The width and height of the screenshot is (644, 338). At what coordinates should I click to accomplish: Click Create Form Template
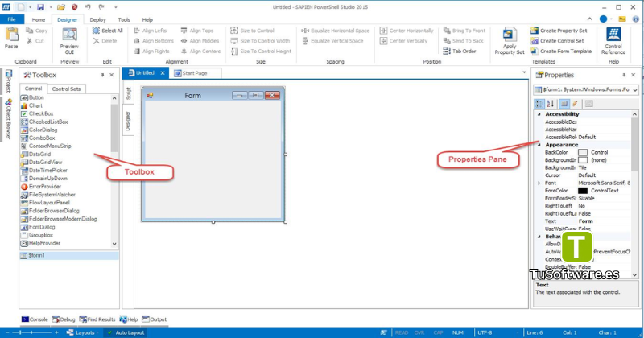pos(561,51)
